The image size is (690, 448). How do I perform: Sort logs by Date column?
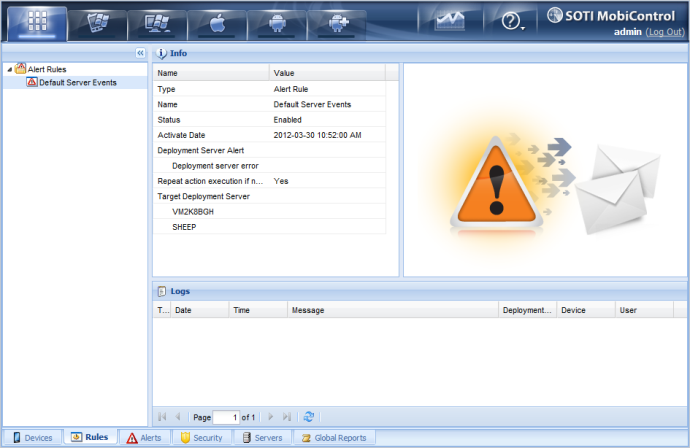[200, 310]
